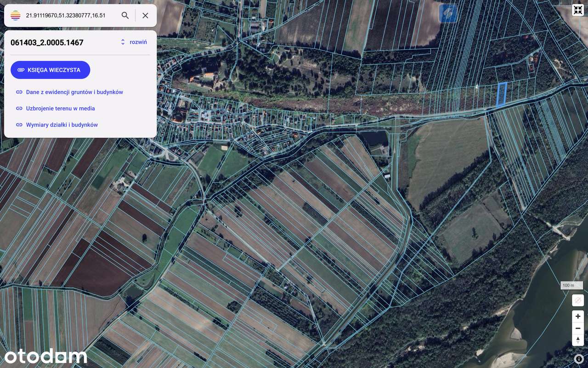Clear the search with the X icon

[145, 15]
